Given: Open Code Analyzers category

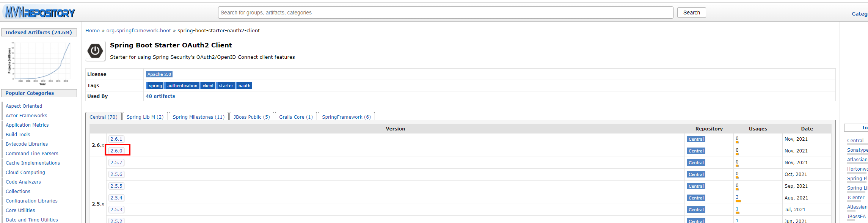Looking at the screenshot, I should click(24, 182).
